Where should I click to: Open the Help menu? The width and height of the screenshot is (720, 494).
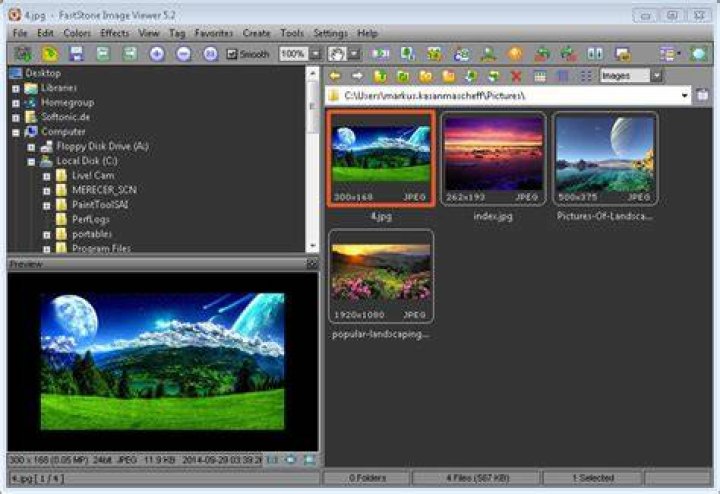coord(367,33)
